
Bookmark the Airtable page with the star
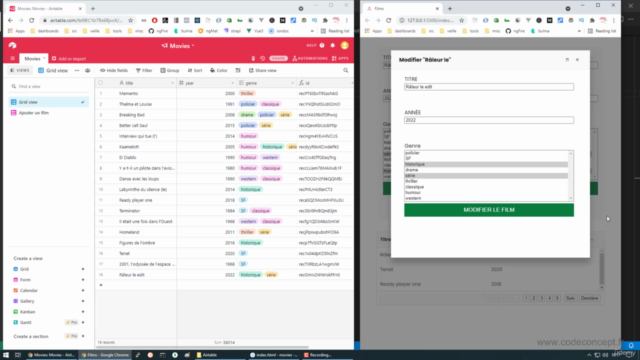coord(131,20)
